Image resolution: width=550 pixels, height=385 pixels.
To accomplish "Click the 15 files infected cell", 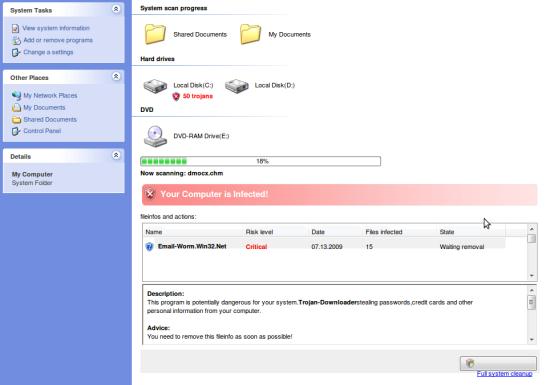I will 369,247.
